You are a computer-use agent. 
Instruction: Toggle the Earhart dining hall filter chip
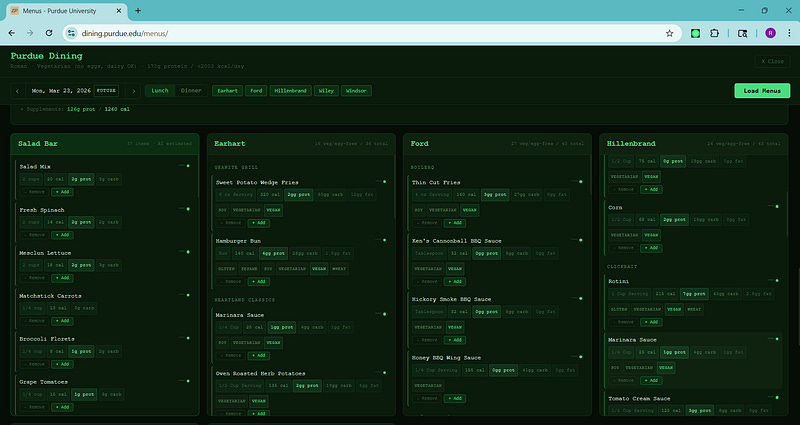227,91
